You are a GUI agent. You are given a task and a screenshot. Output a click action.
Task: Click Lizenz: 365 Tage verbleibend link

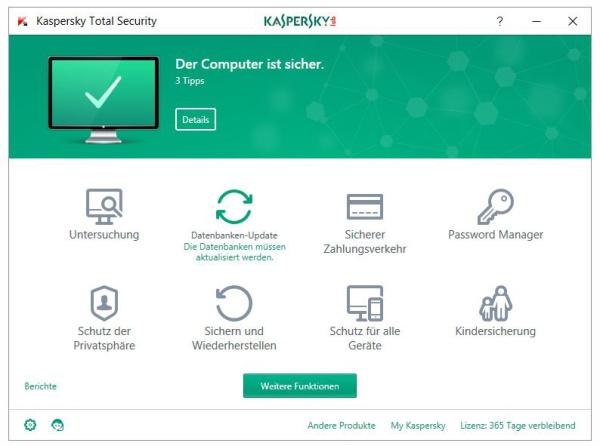(518, 425)
